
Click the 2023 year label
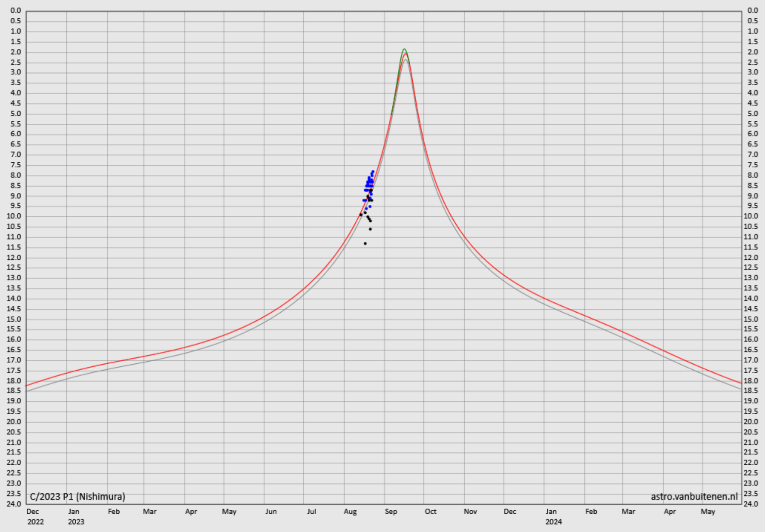(x=76, y=522)
